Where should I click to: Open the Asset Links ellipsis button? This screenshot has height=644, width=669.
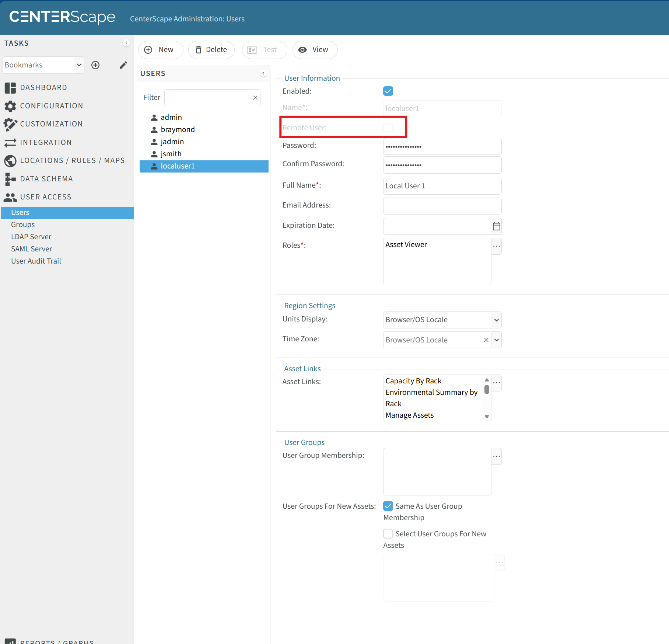tap(496, 383)
